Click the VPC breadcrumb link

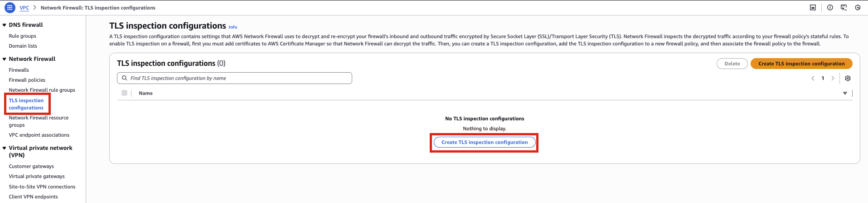[x=24, y=8]
